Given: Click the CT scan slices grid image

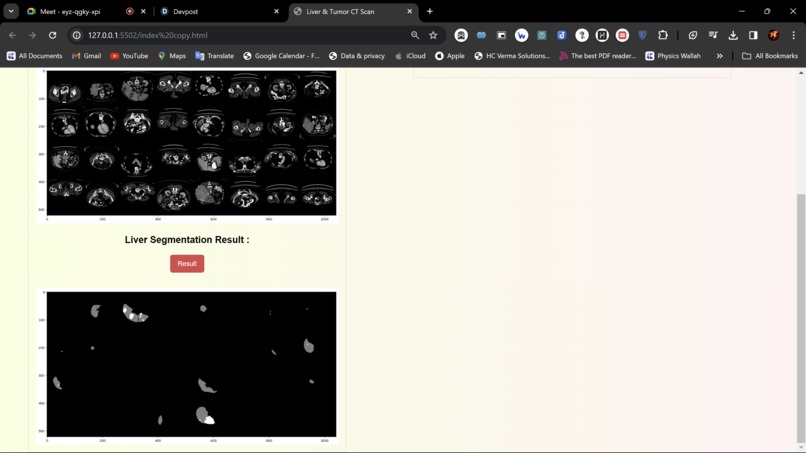Looking at the screenshot, I should point(187,146).
